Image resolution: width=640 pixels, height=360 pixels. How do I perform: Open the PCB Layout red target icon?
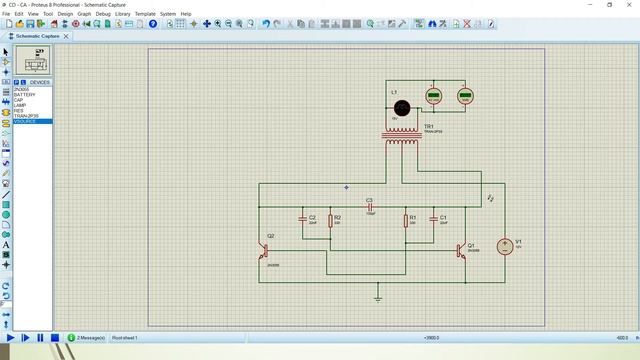point(76,24)
